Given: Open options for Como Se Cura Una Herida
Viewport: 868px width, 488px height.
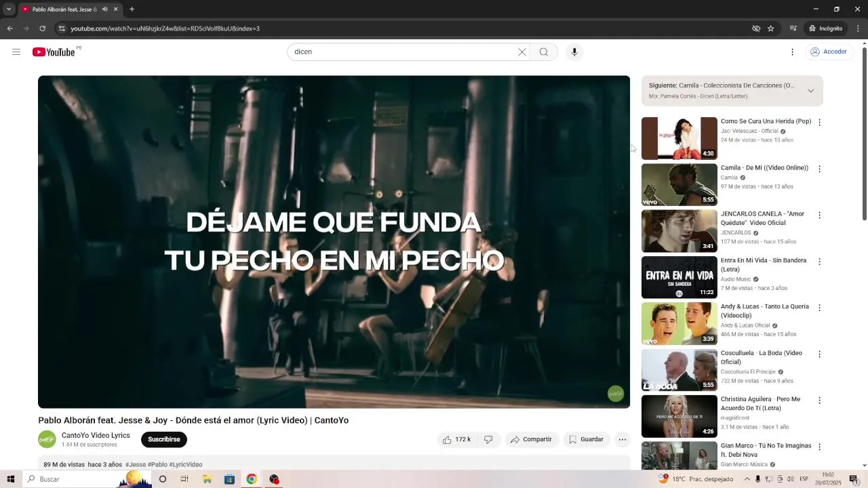Looking at the screenshot, I should tap(819, 123).
